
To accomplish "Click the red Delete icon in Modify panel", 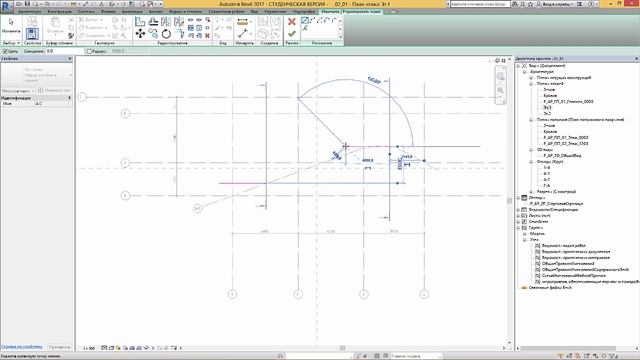I will (x=207, y=36).
